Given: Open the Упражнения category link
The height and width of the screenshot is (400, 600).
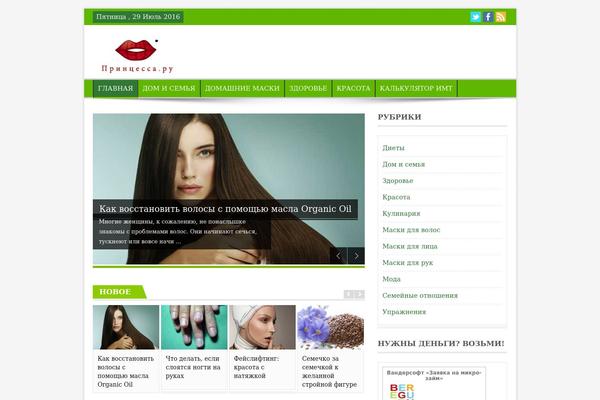Looking at the screenshot, I should coord(404,312).
